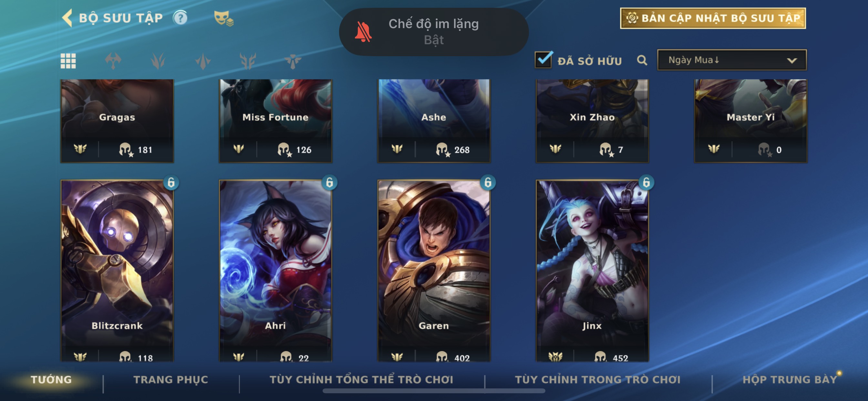868x401 pixels.
Task: Switch to the Trang Phục tab
Action: coord(171,379)
